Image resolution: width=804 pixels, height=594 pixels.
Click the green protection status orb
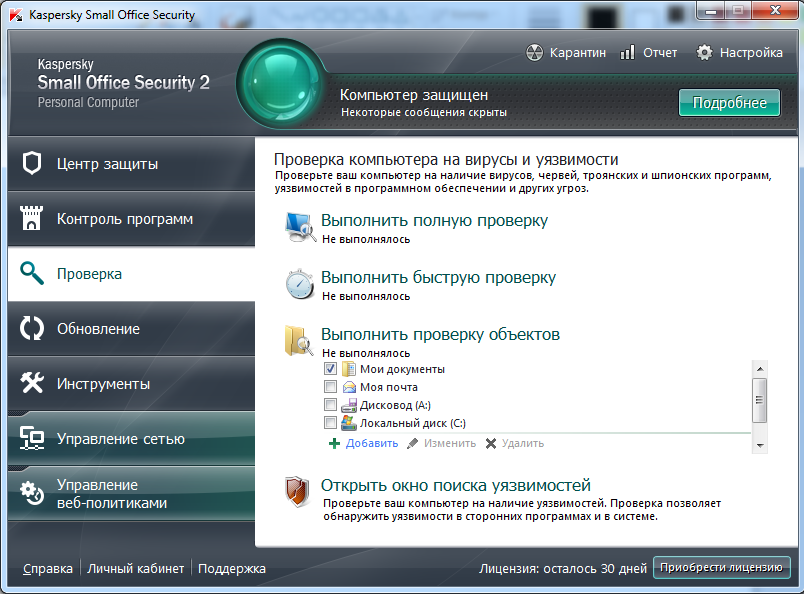(x=281, y=84)
